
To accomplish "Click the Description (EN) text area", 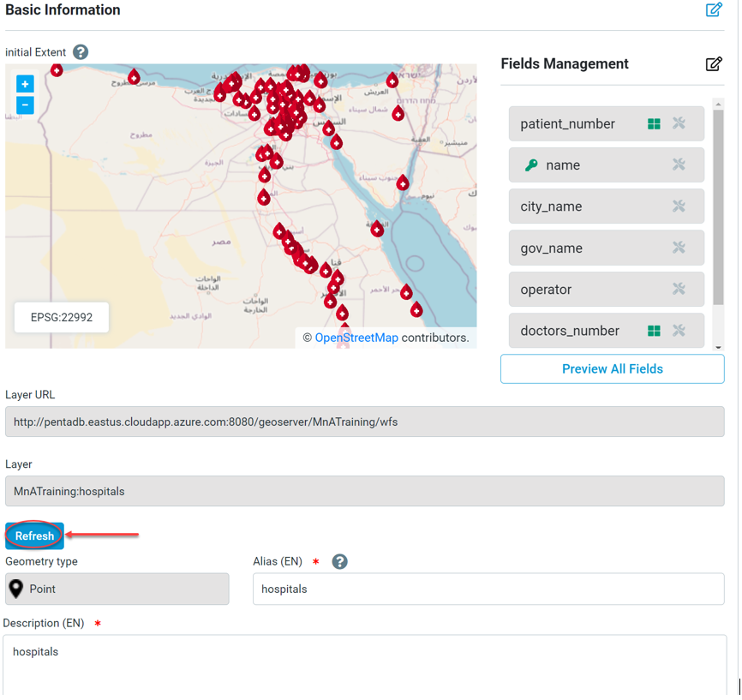I will [364, 664].
